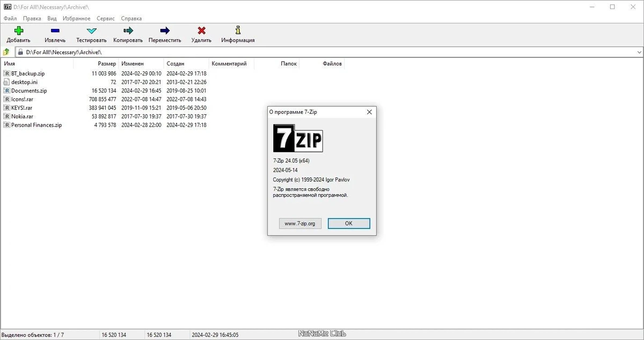Open the Правка menu
The width and height of the screenshot is (644, 340).
32,18
